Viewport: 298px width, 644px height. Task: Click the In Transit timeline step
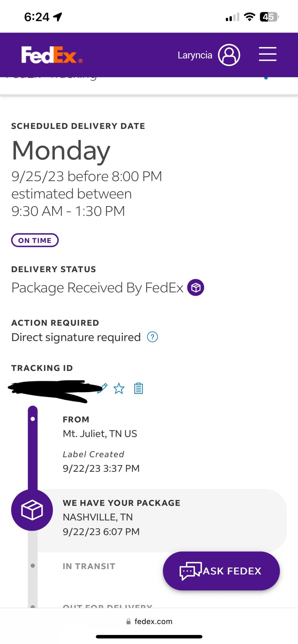[89, 566]
